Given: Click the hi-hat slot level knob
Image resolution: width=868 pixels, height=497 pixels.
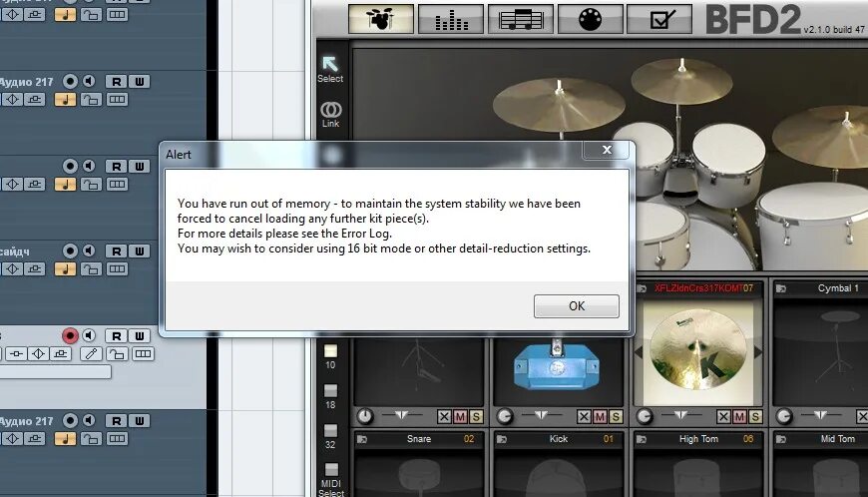Looking at the screenshot, I should (x=365, y=416).
